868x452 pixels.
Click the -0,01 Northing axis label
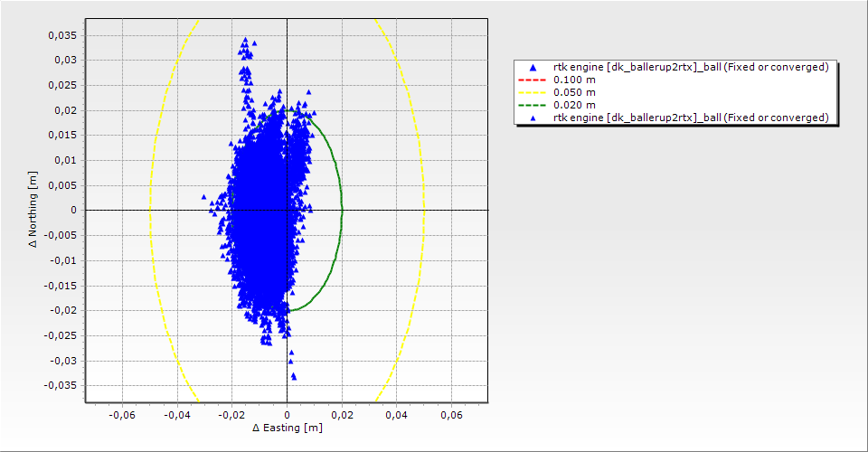pos(63,260)
